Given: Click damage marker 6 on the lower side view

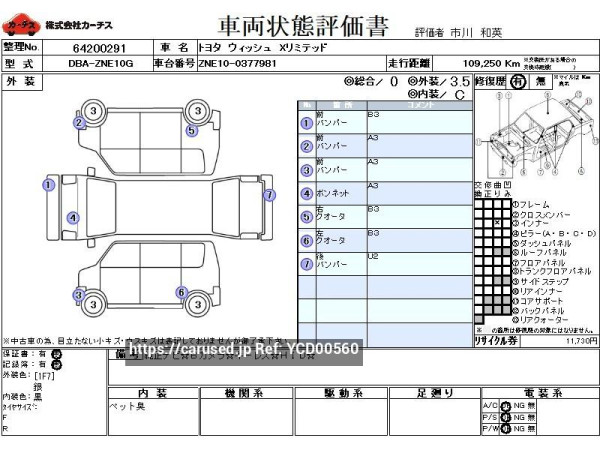Looking at the screenshot, I should click(181, 292).
